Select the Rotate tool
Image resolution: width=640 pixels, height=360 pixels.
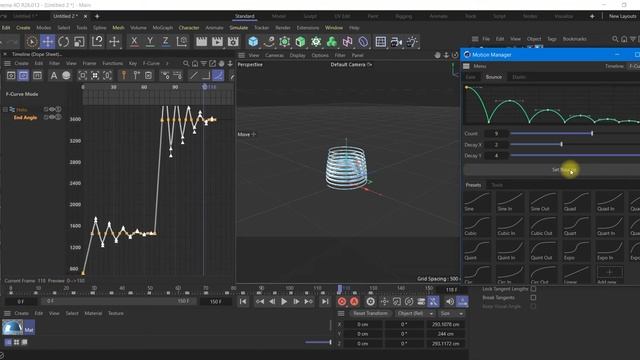tap(63, 42)
